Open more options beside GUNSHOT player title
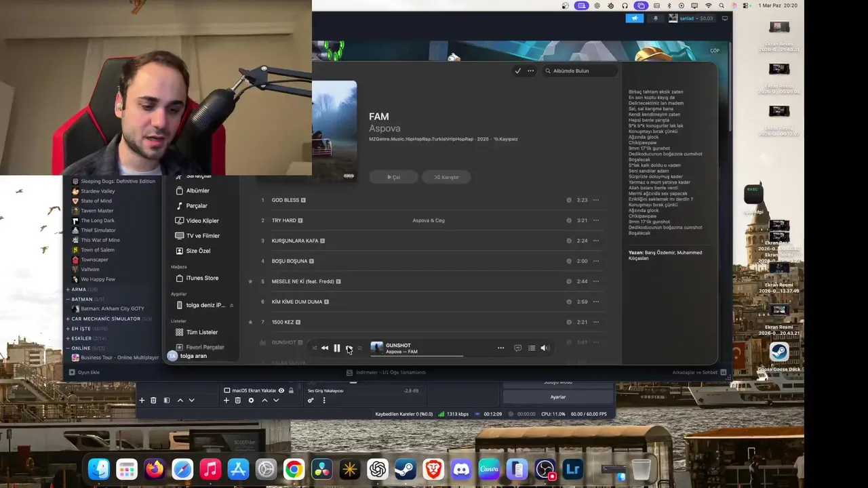Image resolution: width=868 pixels, height=488 pixels. click(x=500, y=348)
